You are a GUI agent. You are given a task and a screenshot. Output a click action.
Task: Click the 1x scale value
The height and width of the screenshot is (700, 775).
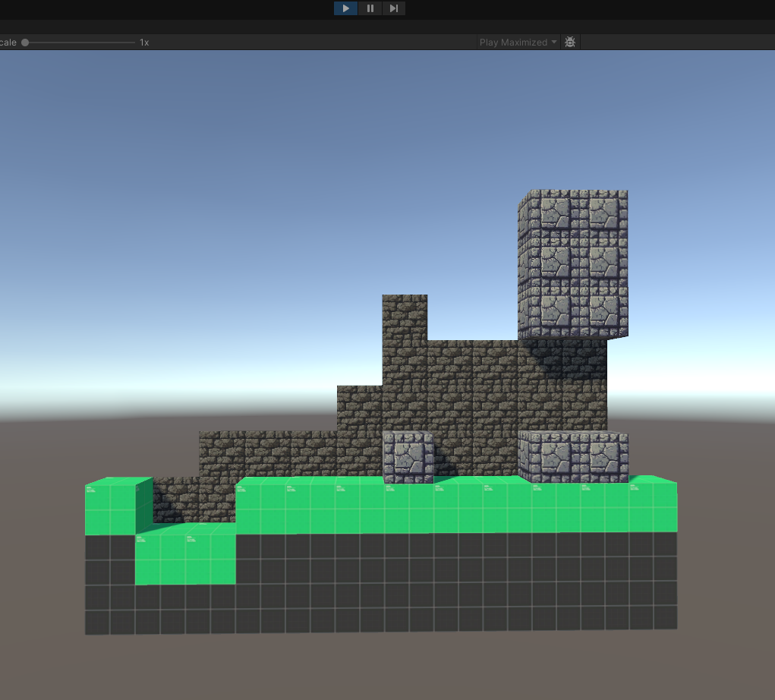[x=144, y=43]
